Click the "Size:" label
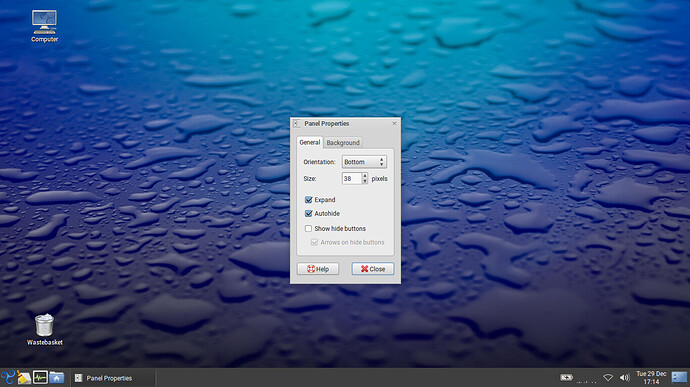 click(309, 179)
